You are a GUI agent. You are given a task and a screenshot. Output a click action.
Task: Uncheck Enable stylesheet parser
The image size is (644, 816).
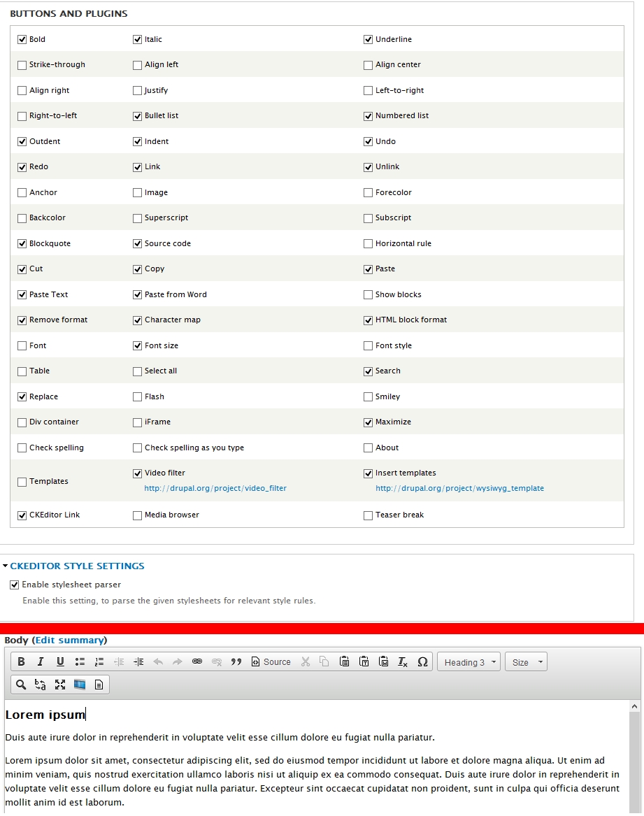click(x=14, y=585)
